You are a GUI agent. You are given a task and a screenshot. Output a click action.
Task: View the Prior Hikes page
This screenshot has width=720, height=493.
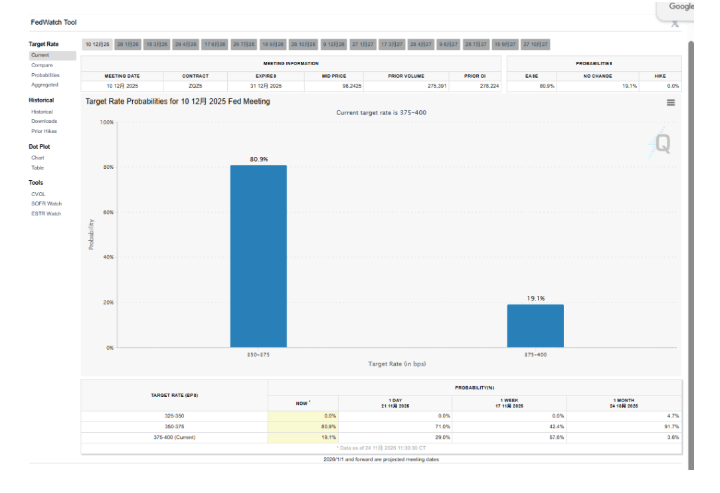click(x=44, y=131)
